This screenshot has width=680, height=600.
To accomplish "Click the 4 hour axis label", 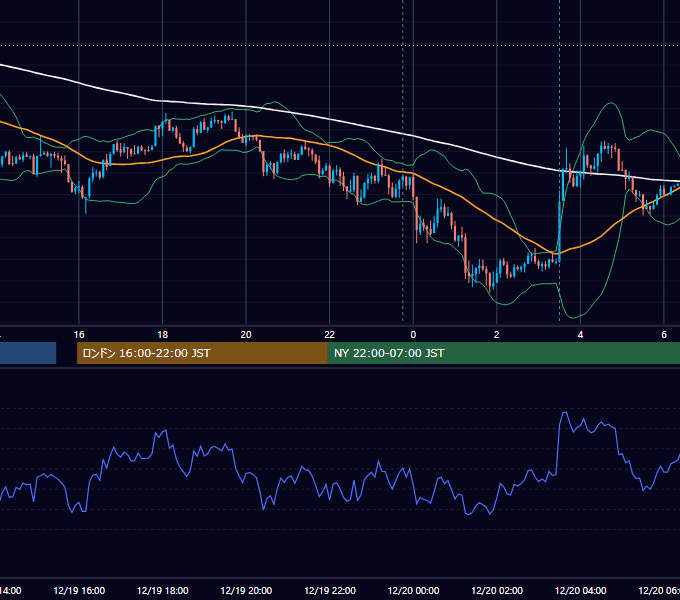I will (x=580, y=335).
